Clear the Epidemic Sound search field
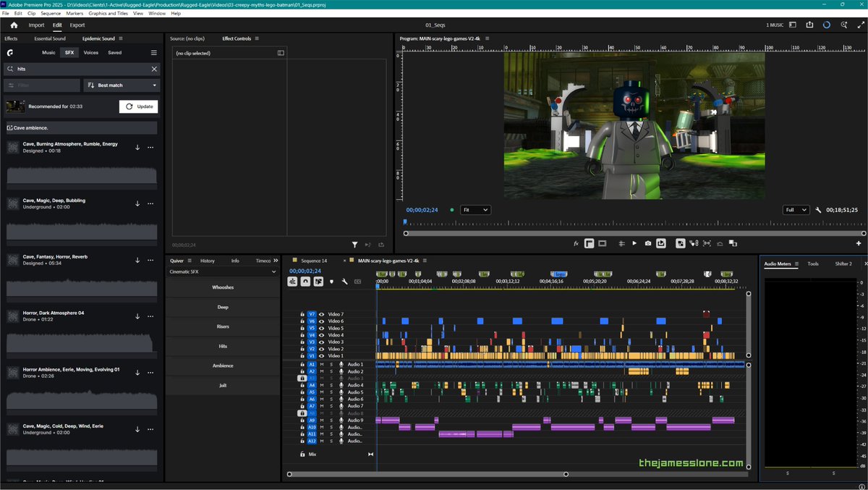Image resolution: width=868 pixels, height=490 pixels. tap(154, 69)
